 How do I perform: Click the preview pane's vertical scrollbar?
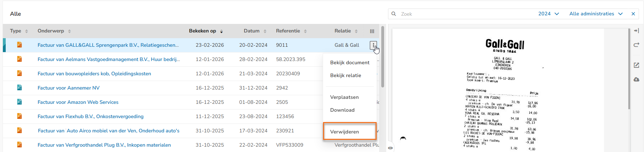tap(629, 69)
